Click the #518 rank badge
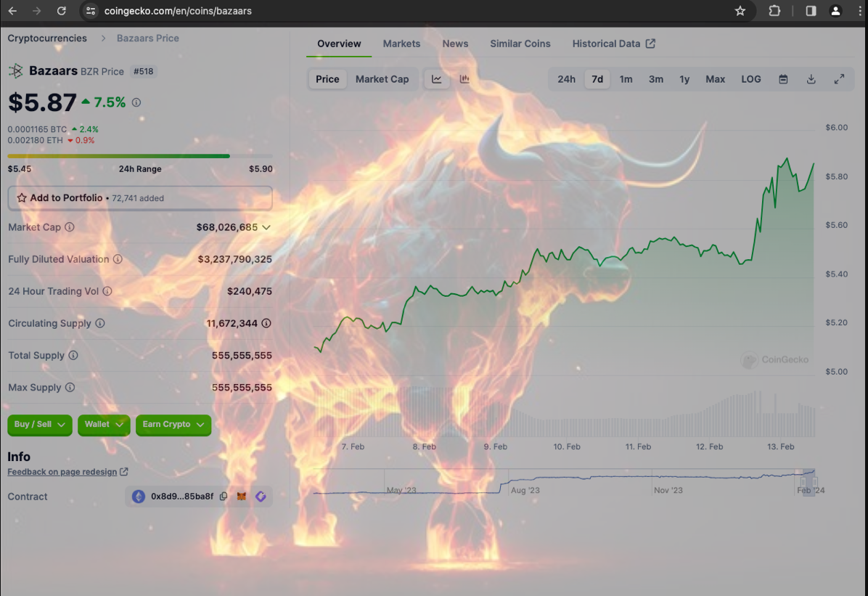The image size is (868, 596). (144, 71)
